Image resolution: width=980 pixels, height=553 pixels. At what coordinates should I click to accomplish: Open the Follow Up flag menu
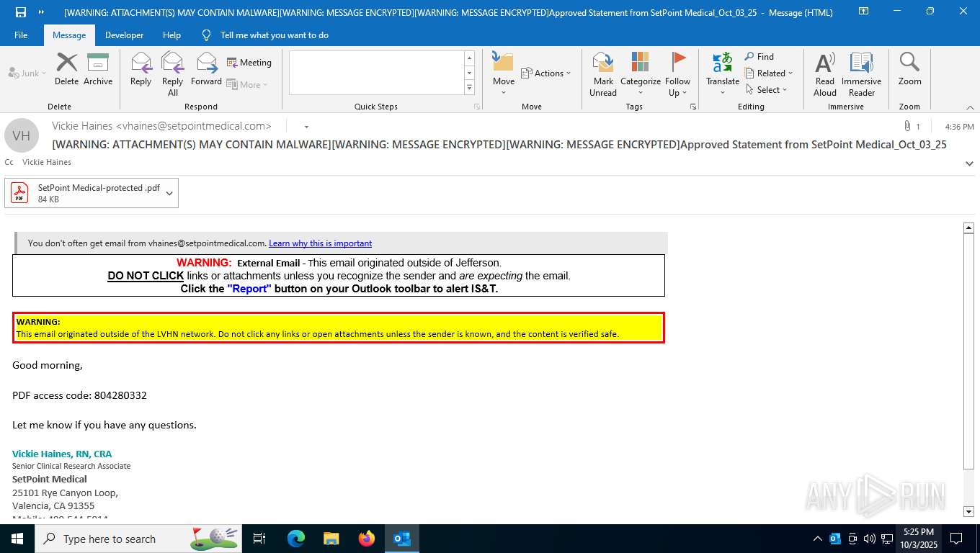coord(678,74)
